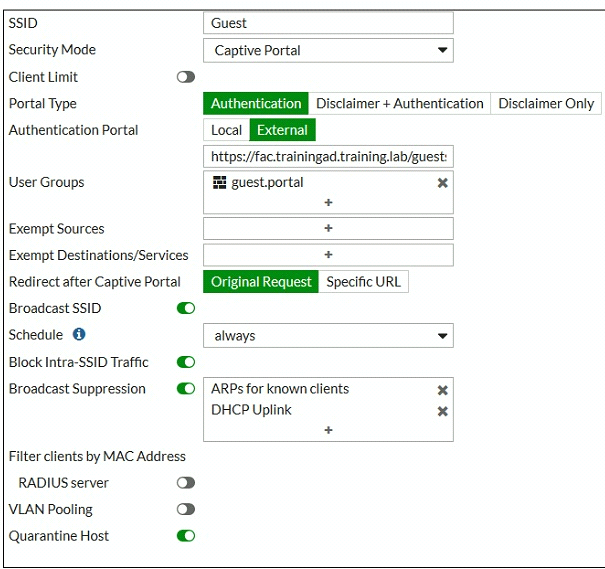This screenshot has width=605, height=569.
Task: Edit the external portal URL field
Action: [x=328, y=157]
